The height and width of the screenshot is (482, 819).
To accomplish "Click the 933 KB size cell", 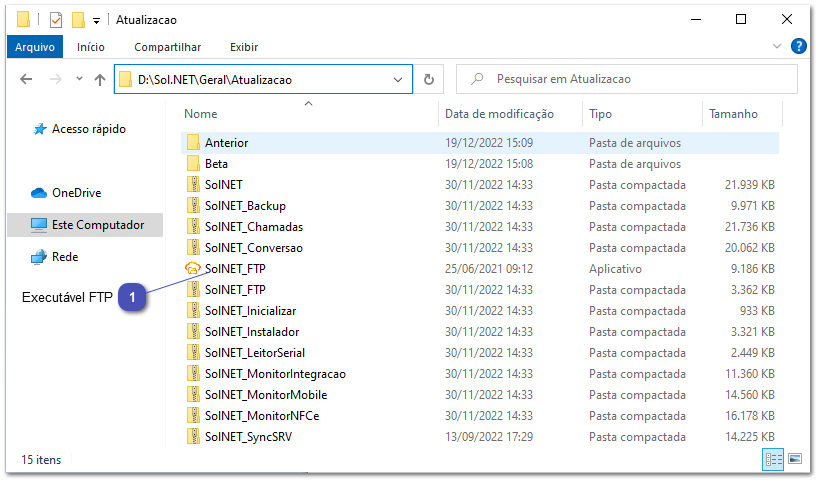I will [757, 311].
